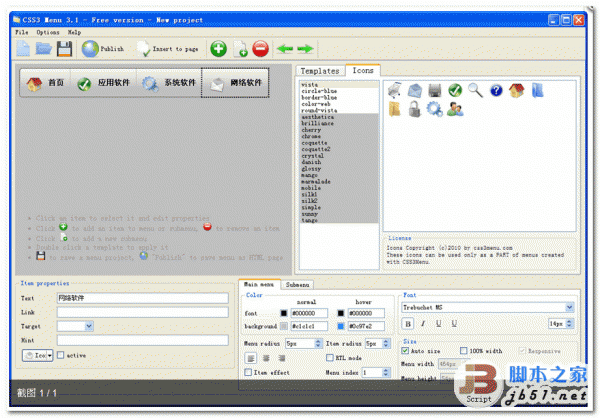Uncheck the Auto size checkbox

(406, 352)
